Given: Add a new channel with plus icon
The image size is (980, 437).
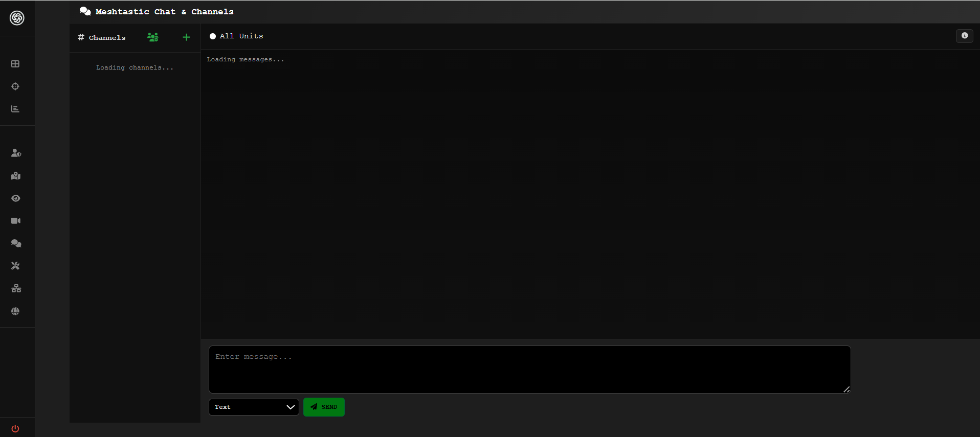Looking at the screenshot, I should pos(186,37).
